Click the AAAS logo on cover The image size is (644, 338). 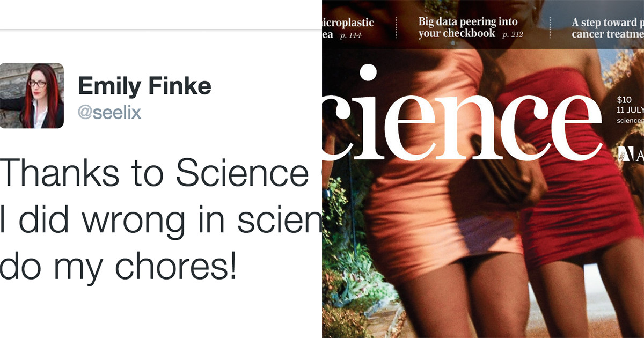click(631, 153)
